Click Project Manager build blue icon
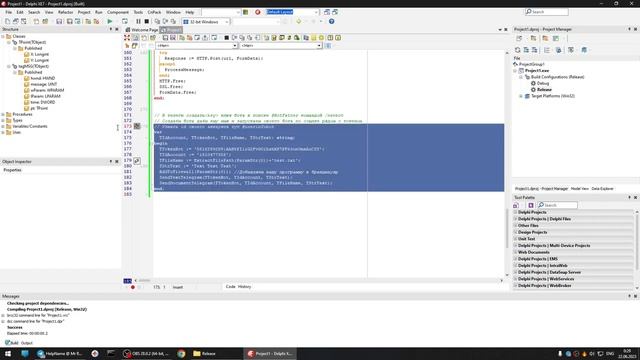640x360 pixels. pos(584,50)
